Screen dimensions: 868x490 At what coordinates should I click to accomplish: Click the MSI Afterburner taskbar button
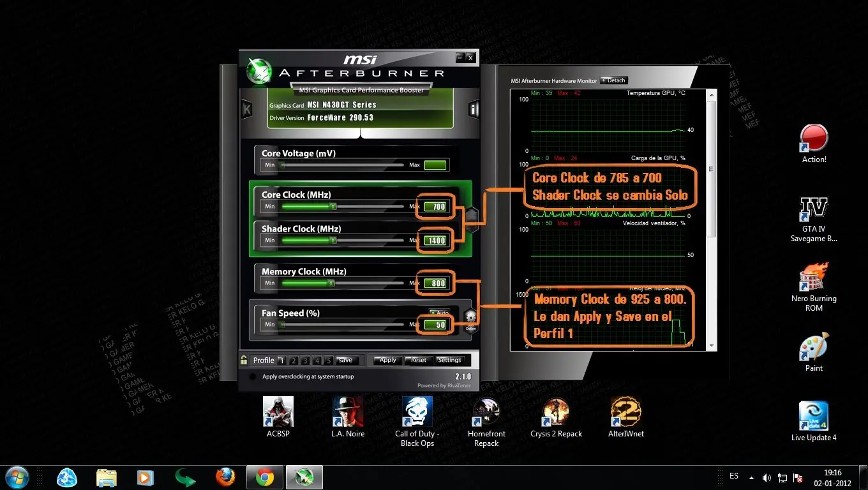[x=304, y=477]
